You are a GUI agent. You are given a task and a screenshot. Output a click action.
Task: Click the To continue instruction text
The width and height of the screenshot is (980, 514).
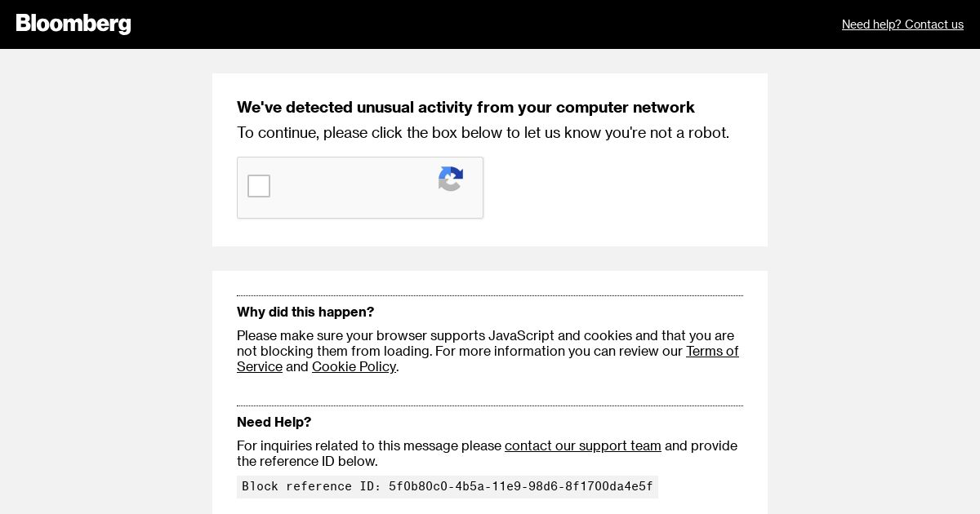pos(483,133)
